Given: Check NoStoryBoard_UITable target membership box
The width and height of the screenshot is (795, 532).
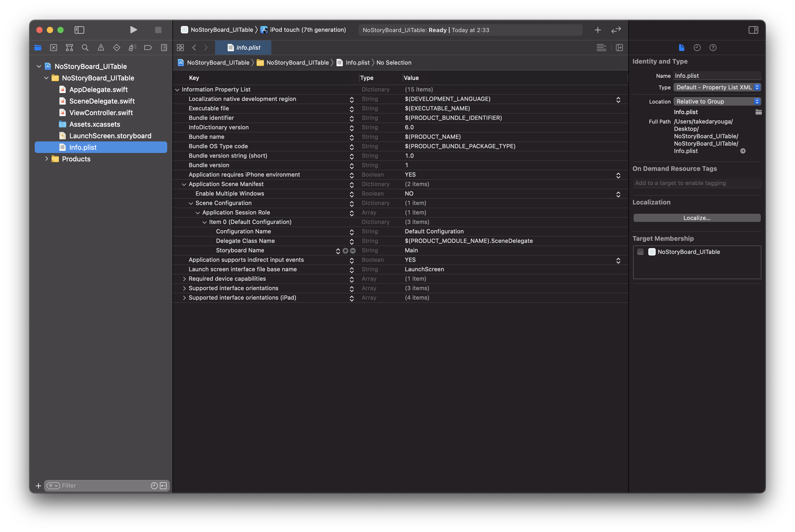Looking at the screenshot, I should click(640, 252).
